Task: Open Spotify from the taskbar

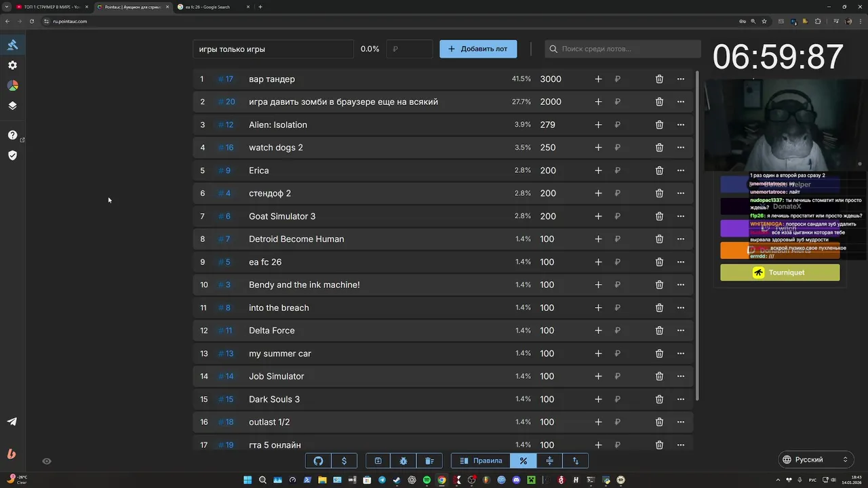Action: (x=427, y=480)
